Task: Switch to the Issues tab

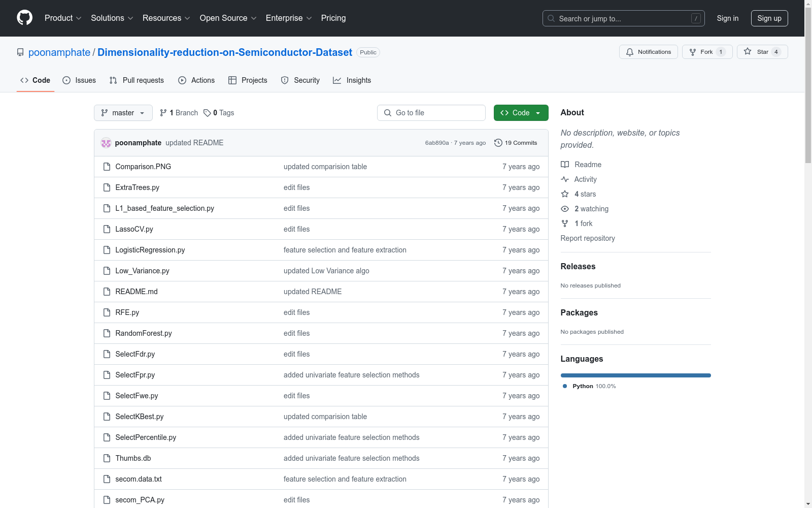Action: [x=79, y=80]
